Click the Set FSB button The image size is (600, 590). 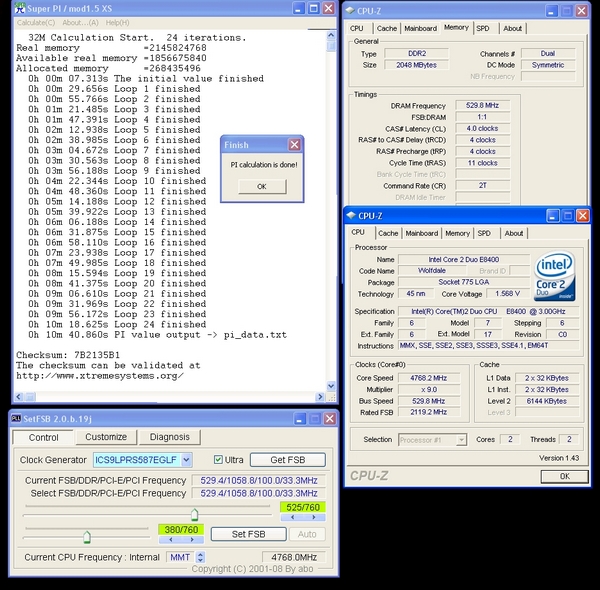(248, 534)
